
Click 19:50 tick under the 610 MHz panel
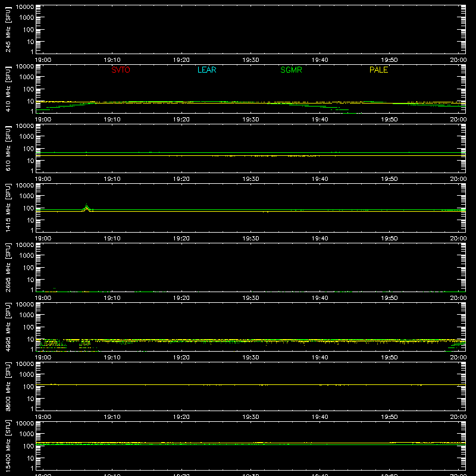pyautogui.click(x=389, y=179)
